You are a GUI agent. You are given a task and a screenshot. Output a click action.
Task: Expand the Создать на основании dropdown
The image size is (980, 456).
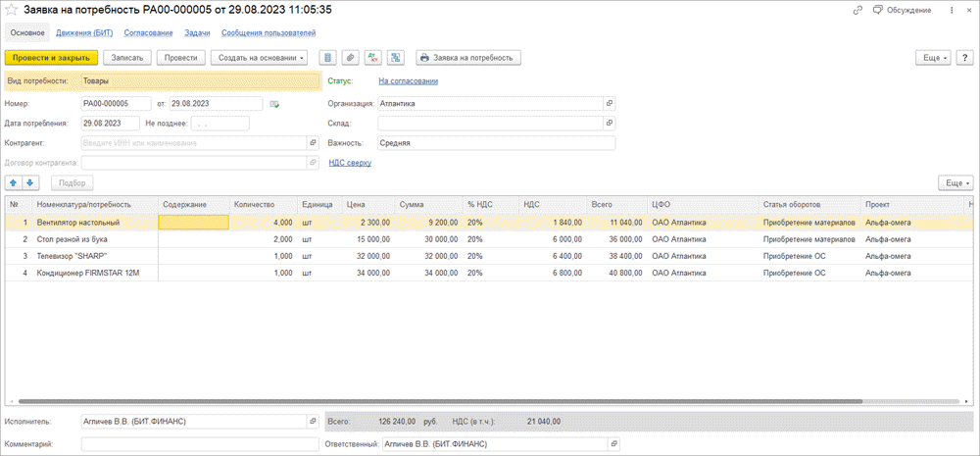tap(260, 58)
